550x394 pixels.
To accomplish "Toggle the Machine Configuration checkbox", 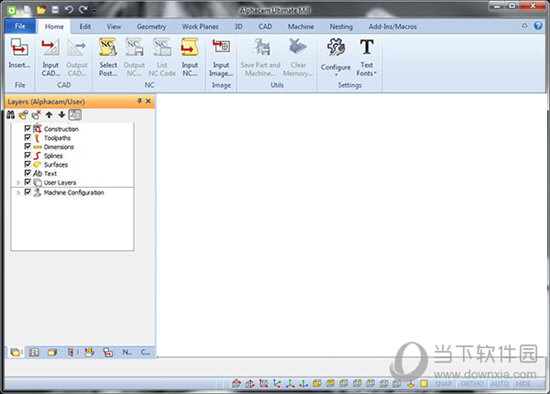I will 27,192.
